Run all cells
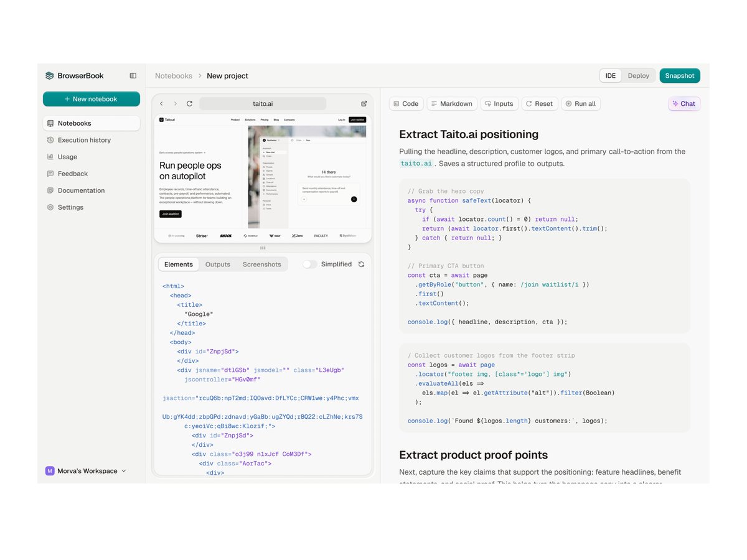This screenshot has height=560, width=747. pos(581,104)
